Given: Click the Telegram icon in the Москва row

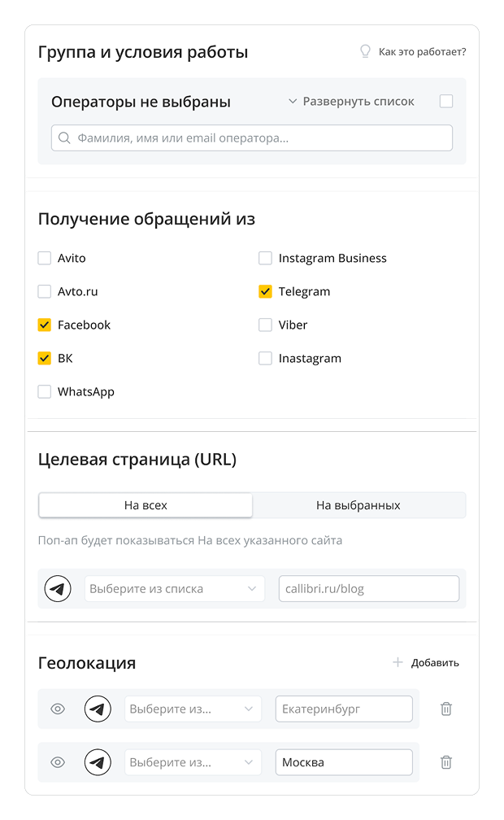Looking at the screenshot, I should pyautogui.click(x=98, y=762).
